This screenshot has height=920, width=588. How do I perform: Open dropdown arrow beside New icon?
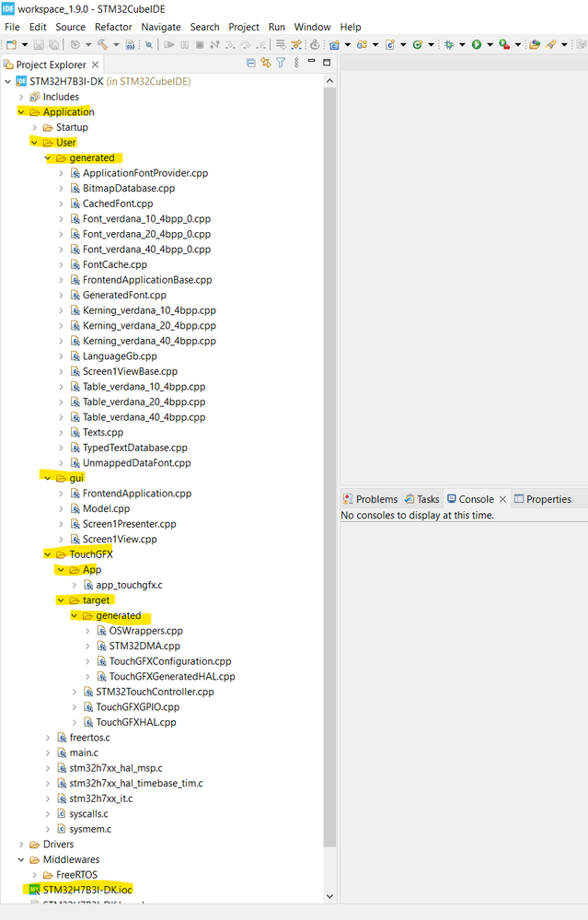25,44
